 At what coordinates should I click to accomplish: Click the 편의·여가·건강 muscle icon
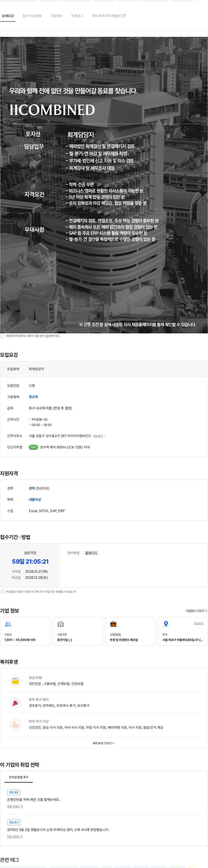pyautogui.click(x=16, y=724)
